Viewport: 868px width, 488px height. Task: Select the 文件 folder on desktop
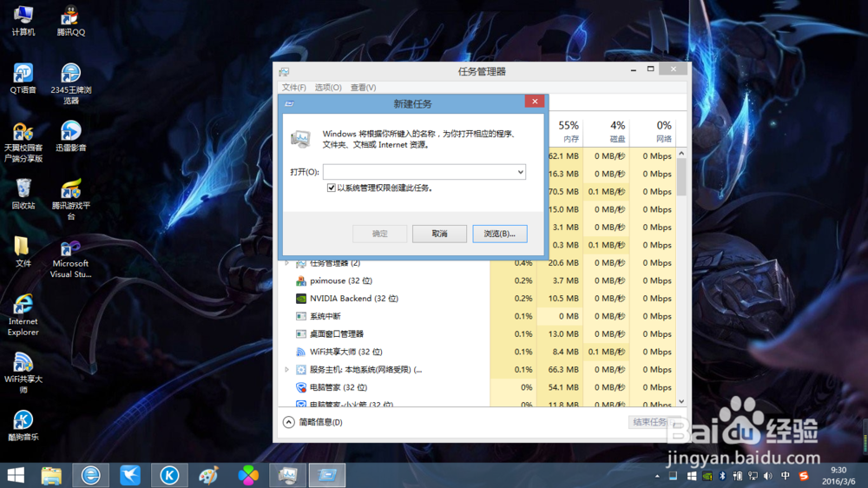(23, 252)
